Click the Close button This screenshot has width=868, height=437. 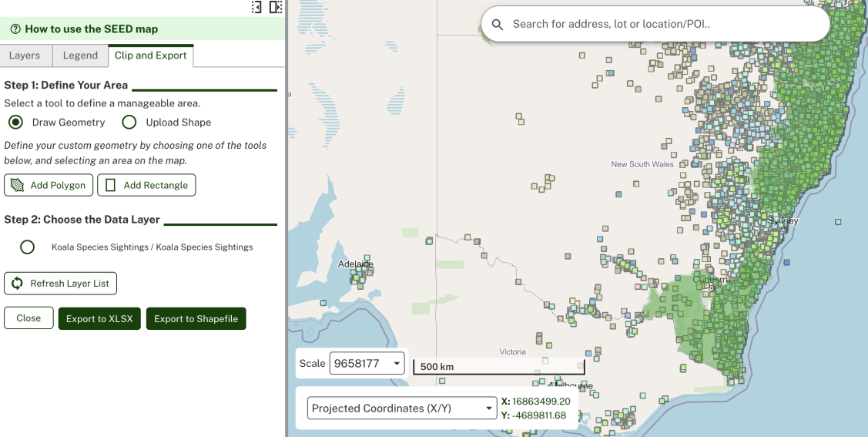pyautogui.click(x=28, y=318)
